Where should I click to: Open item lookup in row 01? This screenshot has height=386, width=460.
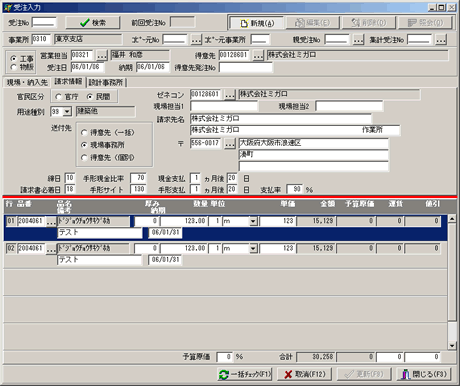(x=51, y=221)
